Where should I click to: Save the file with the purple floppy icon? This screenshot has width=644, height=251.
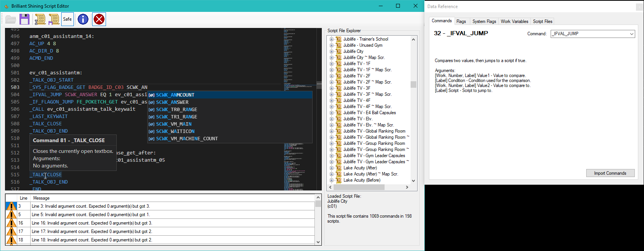click(24, 19)
